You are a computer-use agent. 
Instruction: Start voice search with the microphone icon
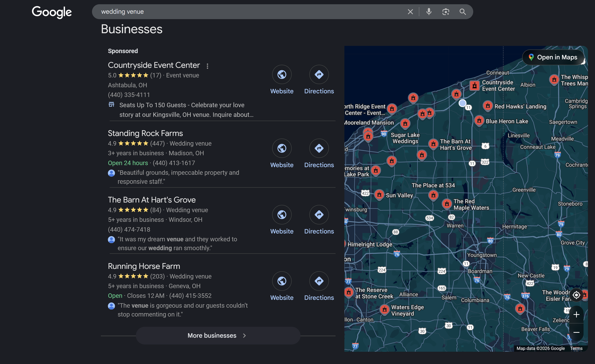click(x=429, y=12)
